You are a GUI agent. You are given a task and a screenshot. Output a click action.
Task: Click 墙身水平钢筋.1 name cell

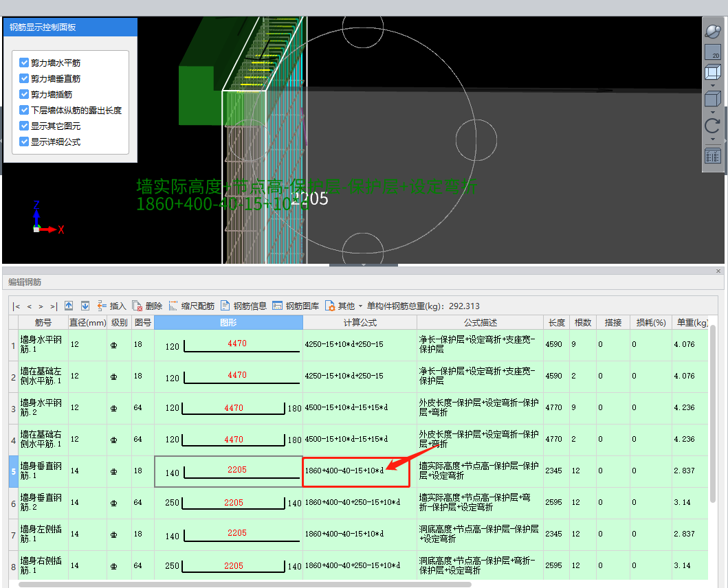pyautogui.click(x=43, y=345)
